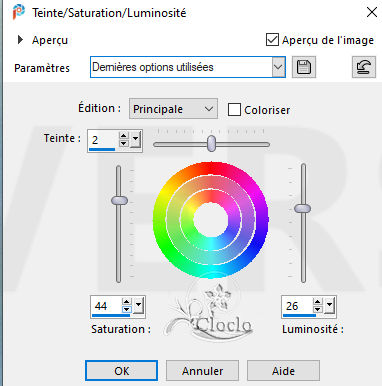Click the horizontal Teinte slider handle

(x=211, y=143)
